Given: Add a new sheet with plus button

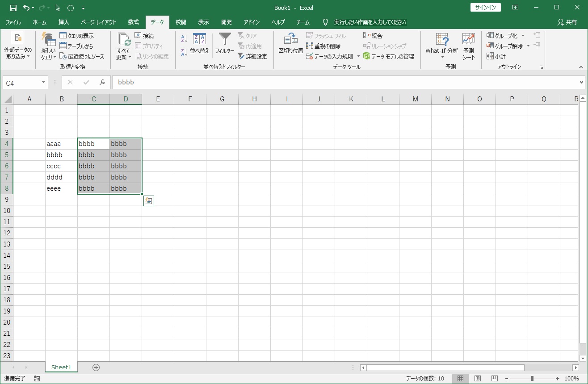Looking at the screenshot, I should [x=96, y=367].
